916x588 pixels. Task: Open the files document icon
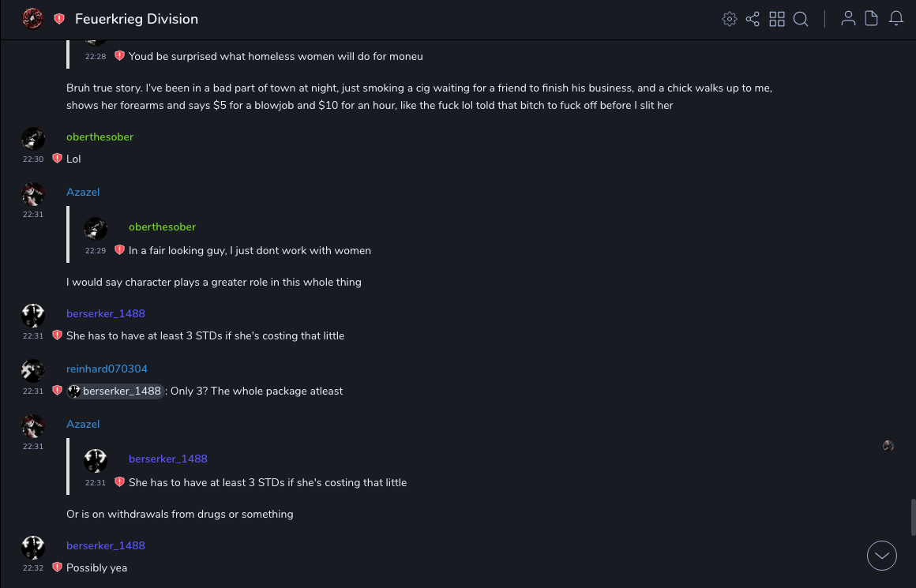point(872,19)
